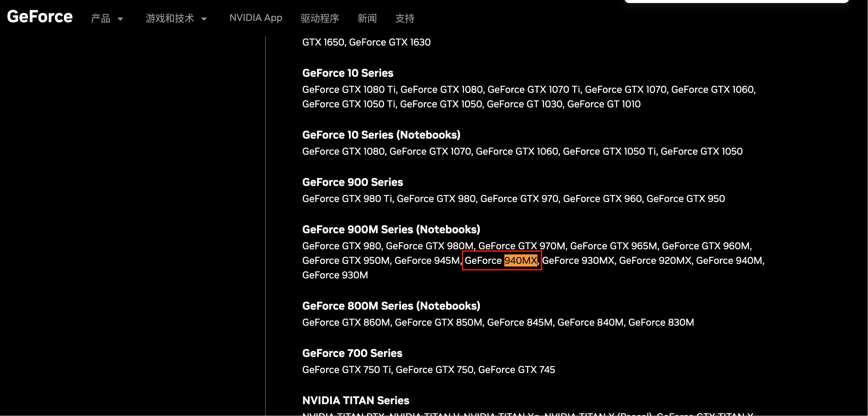Click the GeForce 930M text entry
Viewport: 868px width, 416px height.
335,275
